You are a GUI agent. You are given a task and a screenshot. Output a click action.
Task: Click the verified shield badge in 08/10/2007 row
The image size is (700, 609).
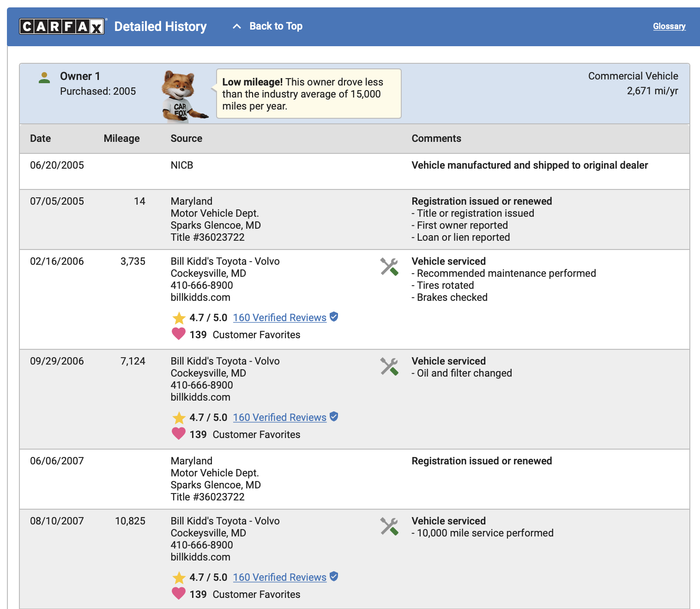pyautogui.click(x=334, y=576)
